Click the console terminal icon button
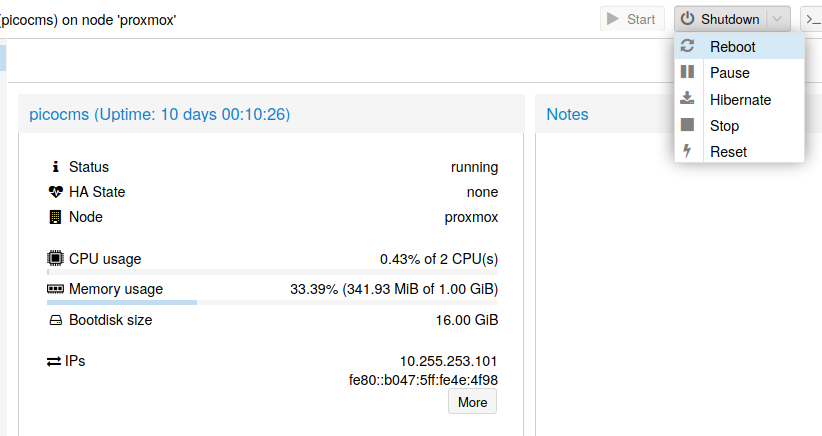 click(x=812, y=19)
